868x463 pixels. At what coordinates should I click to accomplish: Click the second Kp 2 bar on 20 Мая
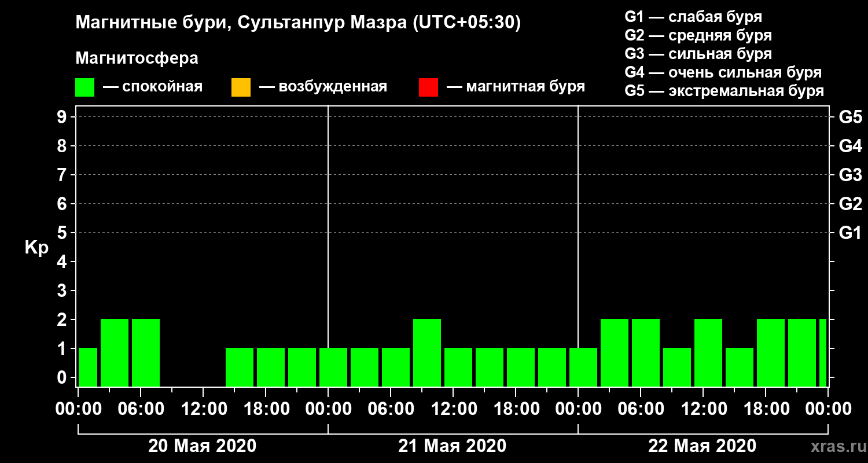146,352
